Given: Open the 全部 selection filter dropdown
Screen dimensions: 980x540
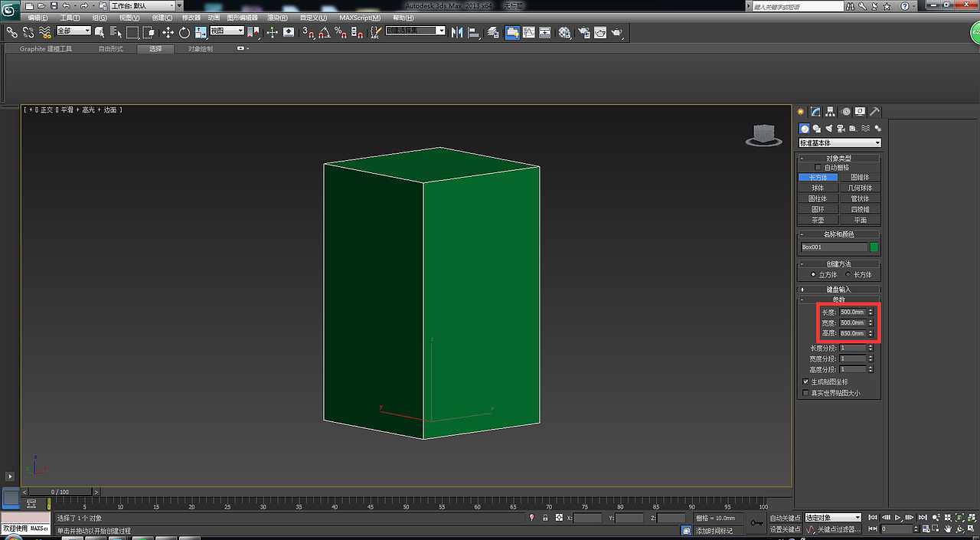Looking at the screenshot, I should point(73,31).
